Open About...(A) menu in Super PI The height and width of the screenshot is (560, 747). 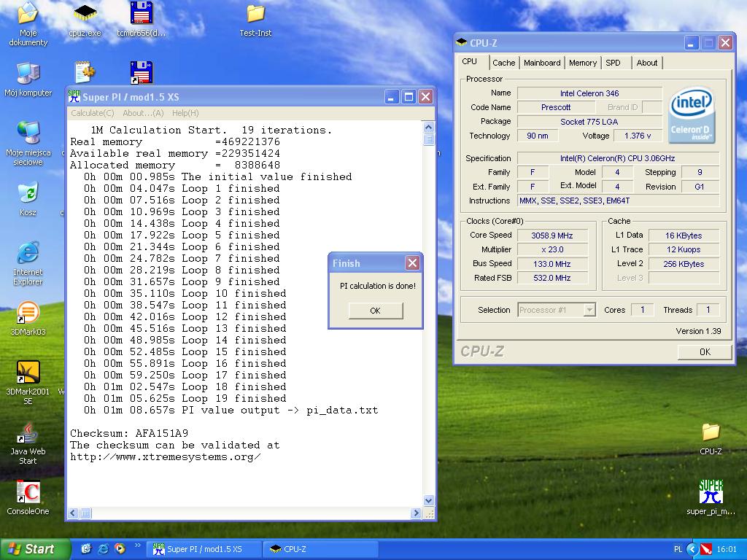tap(143, 113)
